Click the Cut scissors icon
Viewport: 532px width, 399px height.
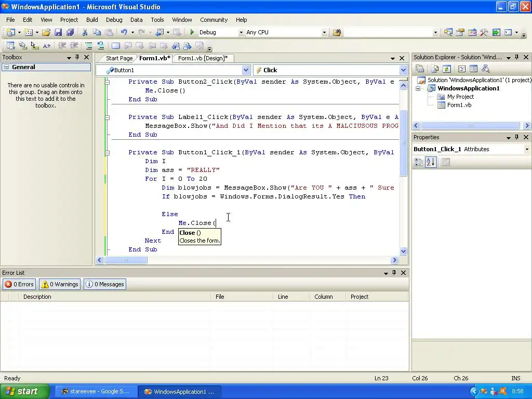tap(85, 32)
